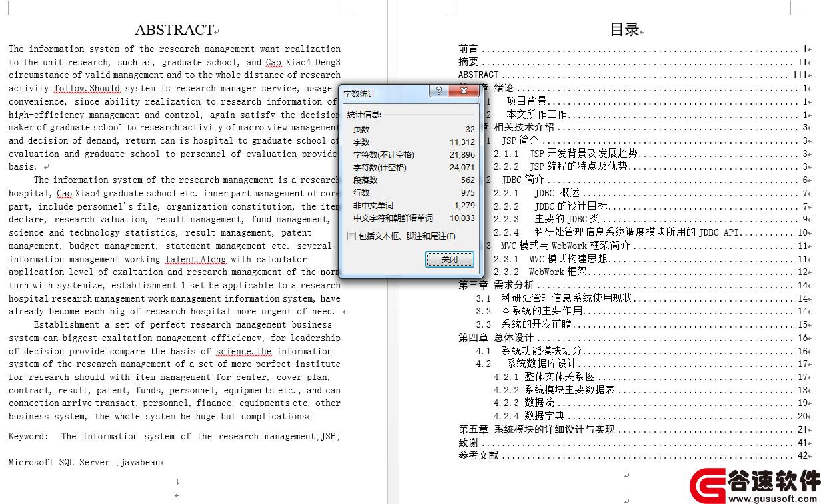
Task: Click the ABSTRACT heading on the left page
Action: (174, 29)
